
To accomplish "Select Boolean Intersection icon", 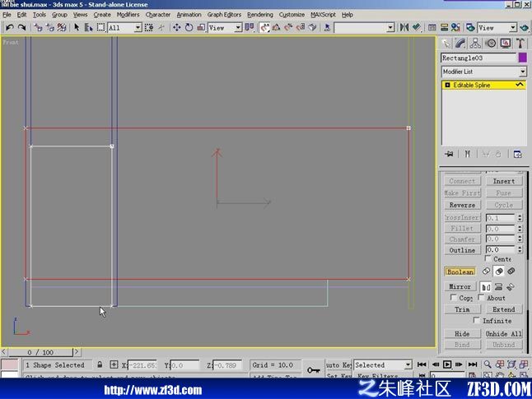I will click(x=511, y=271).
